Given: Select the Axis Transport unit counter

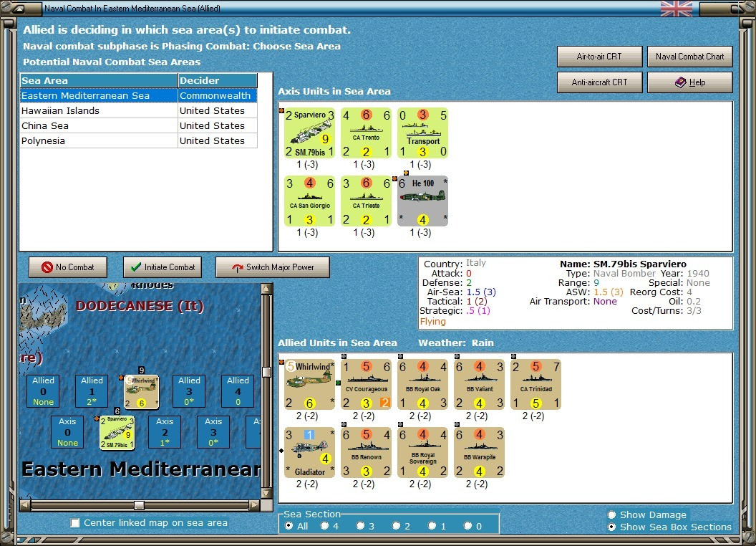Looking at the screenshot, I should click(423, 133).
